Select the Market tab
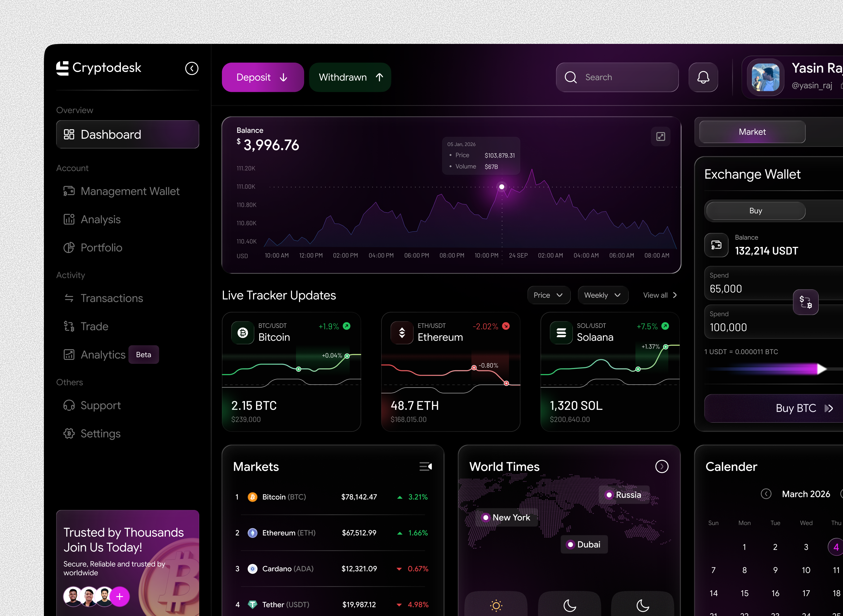The image size is (843, 616). click(x=752, y=132)
